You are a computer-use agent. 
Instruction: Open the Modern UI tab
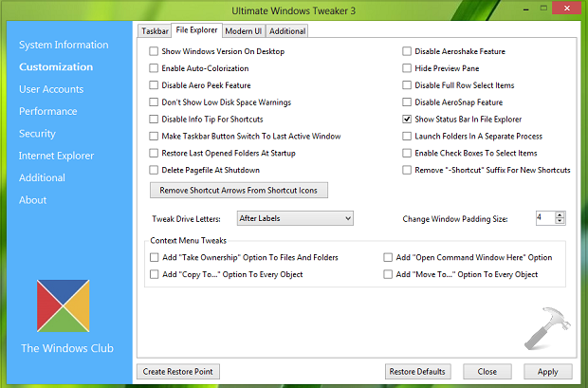[x=244, y=31]
